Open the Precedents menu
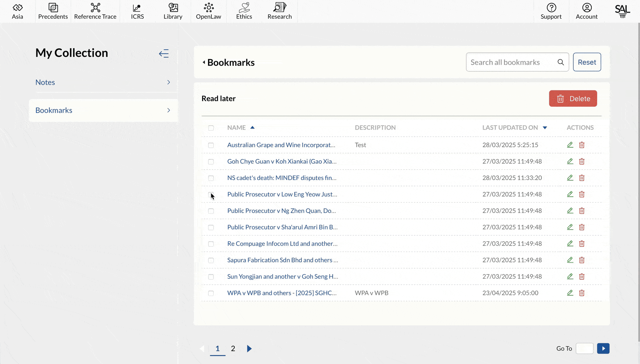 53,11
